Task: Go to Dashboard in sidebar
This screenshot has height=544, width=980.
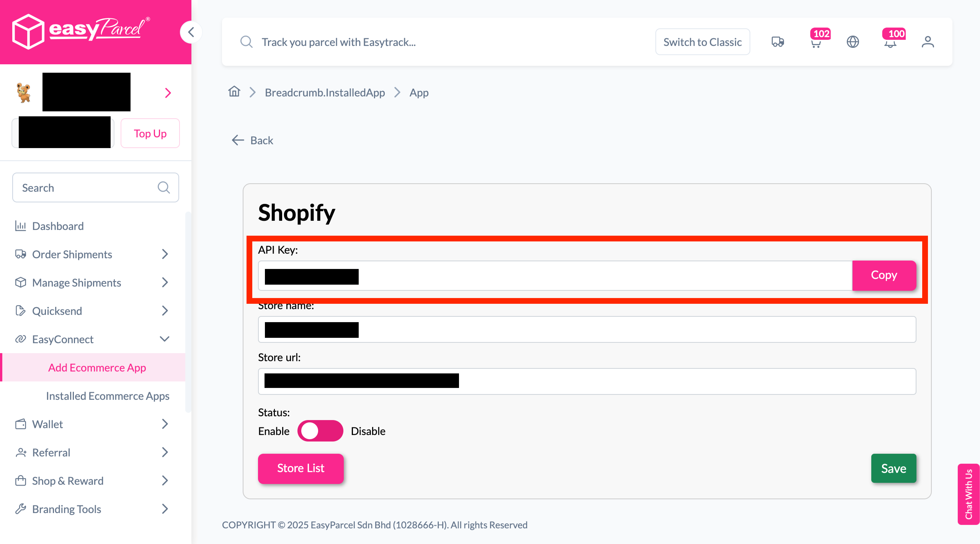Action: (57, 226)
